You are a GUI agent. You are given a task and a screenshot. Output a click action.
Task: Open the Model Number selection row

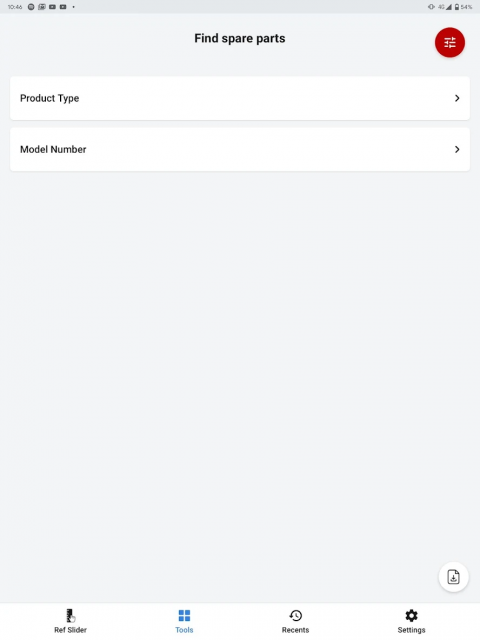click(x=240, y=149)
